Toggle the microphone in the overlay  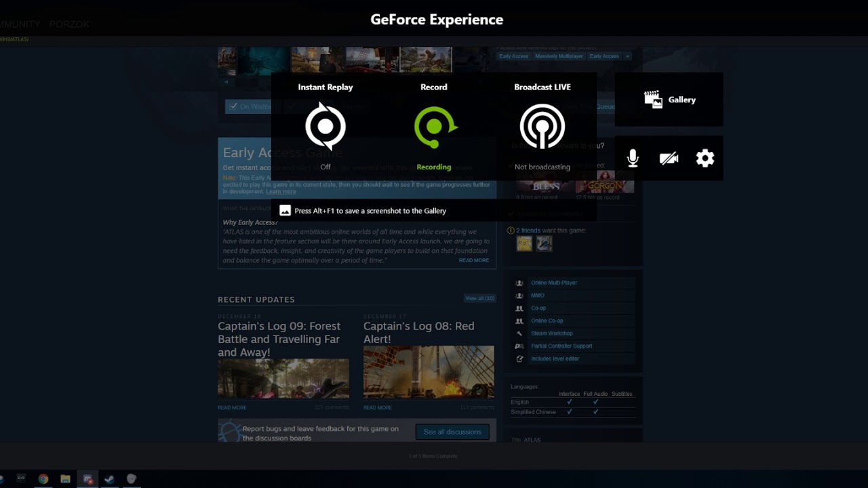[633, 159]
